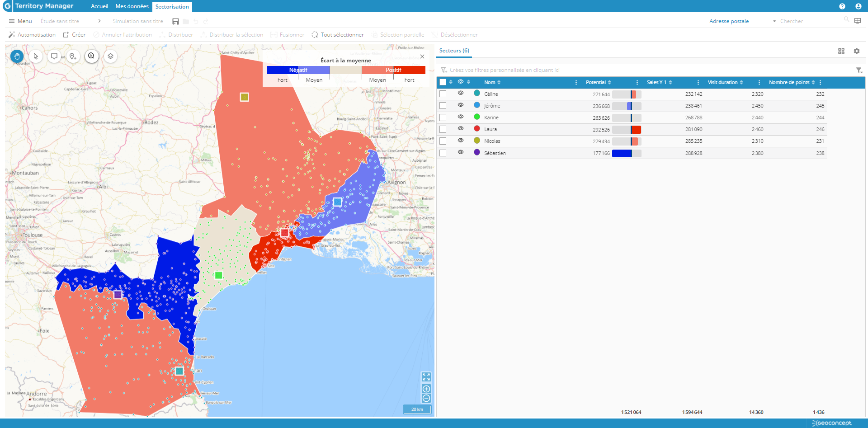Select the arrow pointer map tool

[36, 56]
